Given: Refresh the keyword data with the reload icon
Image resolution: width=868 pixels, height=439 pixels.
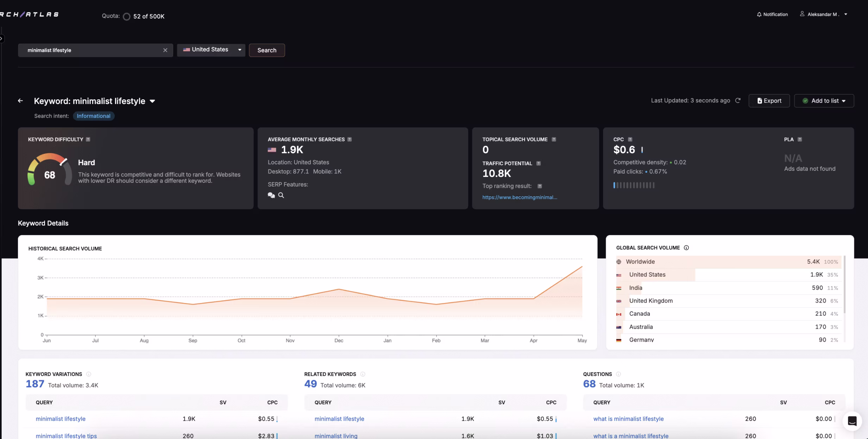Looking at the screenshot, I should [x=738, y=100].
